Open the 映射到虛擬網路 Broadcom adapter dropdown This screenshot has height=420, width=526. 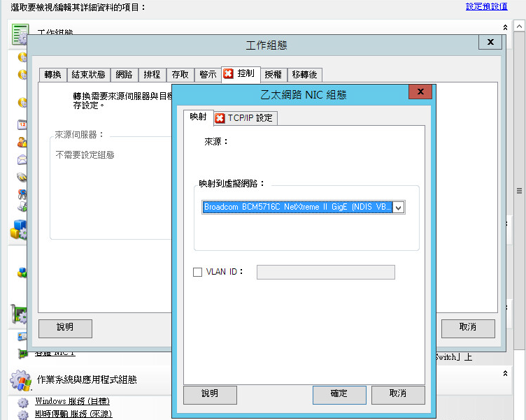tap(398, 208)
